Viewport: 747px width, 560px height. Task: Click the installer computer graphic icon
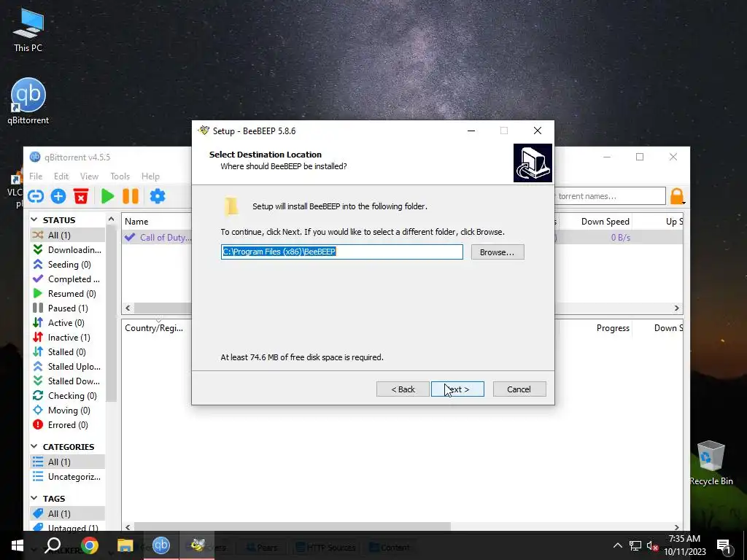coord(533,163)
